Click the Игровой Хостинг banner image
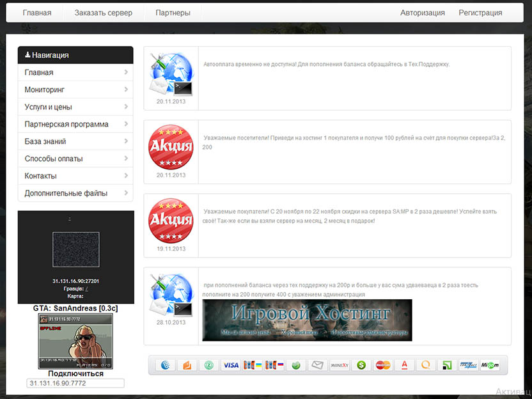532x399 pixels. (x=307, y=320)
